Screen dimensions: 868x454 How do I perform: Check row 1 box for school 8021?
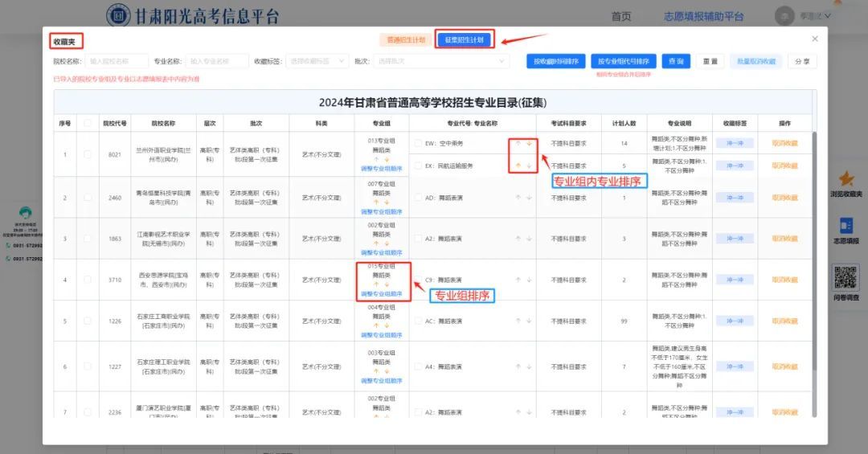click(x=88, y=154)
